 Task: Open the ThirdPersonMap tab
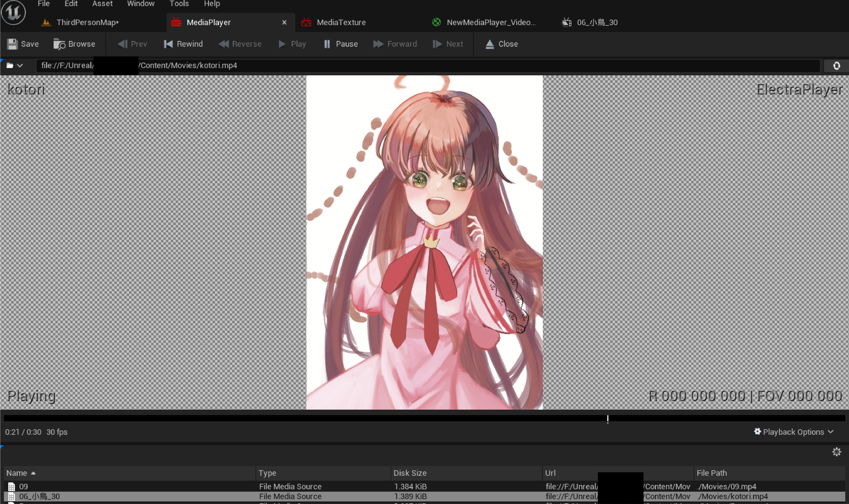tap(87, 22)
